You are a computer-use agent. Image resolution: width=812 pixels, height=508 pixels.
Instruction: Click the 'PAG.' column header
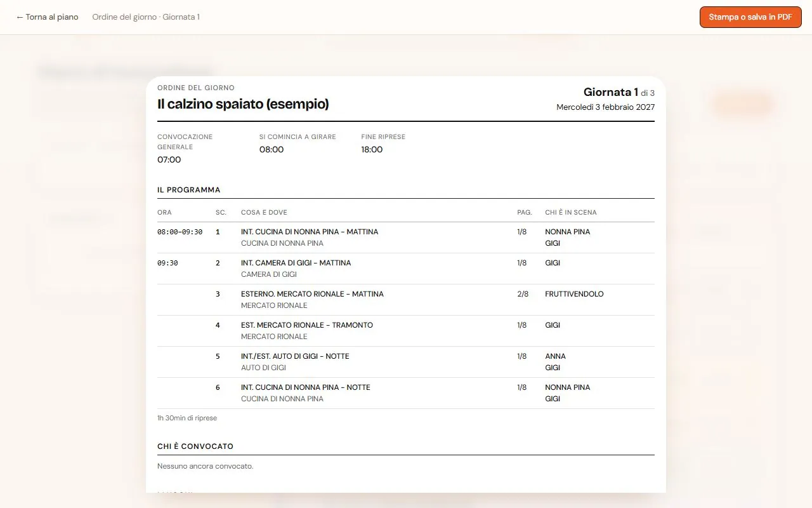(x=525, y=212)
